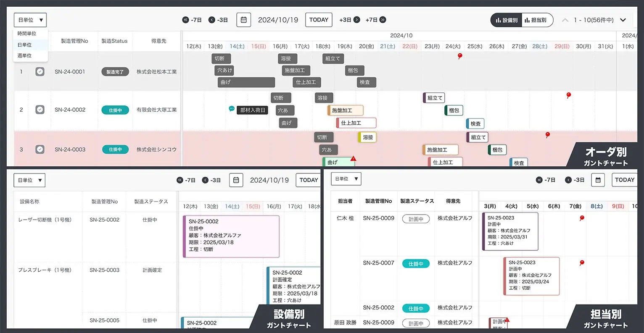Screen dimensions: 644x333
Task: Click the +7日 double-right arrow icon
Action: (383, 20)
